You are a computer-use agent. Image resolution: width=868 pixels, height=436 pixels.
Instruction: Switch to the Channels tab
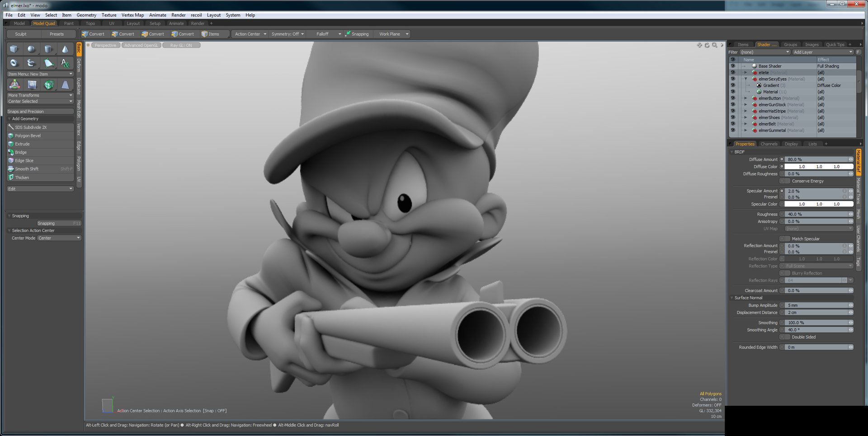[769, 144]
